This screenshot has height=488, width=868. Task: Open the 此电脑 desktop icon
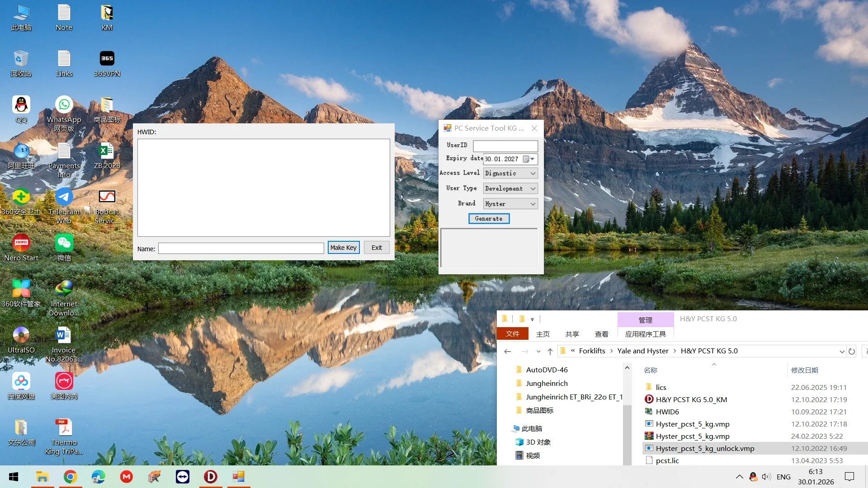coord(21,18)
